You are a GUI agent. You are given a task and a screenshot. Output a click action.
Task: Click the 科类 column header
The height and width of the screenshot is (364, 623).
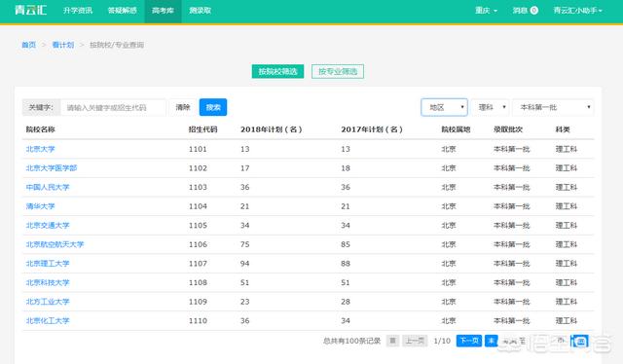(563, 129)
